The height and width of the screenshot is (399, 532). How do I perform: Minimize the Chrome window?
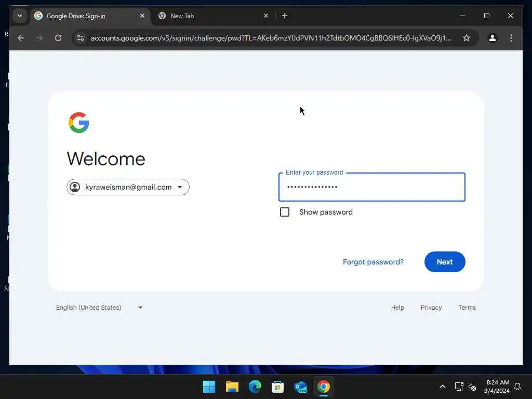click(x=463, y=16)
